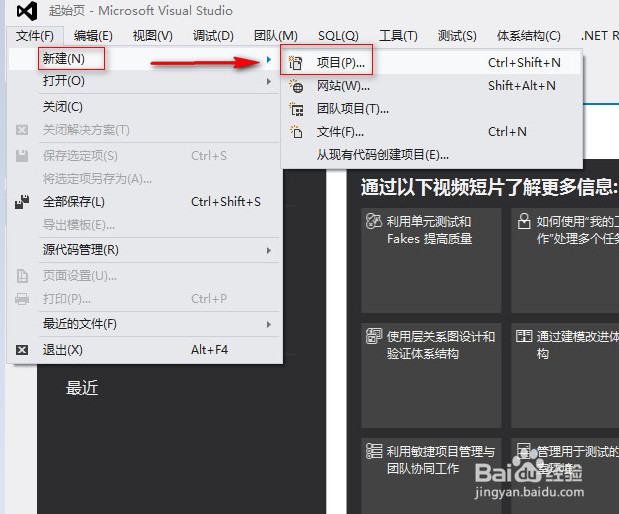
Task: Select 新建(N) in the File menu
Action: (144, 59)
